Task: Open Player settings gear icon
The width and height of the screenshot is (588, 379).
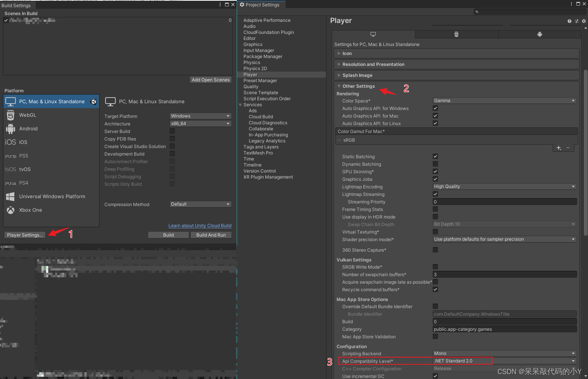Action: [x=584, y=21]
